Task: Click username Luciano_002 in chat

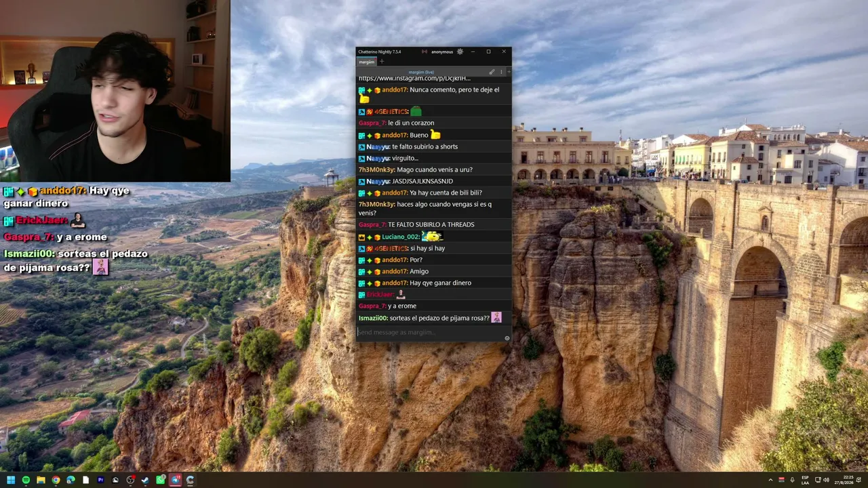Action: (400, 237)
